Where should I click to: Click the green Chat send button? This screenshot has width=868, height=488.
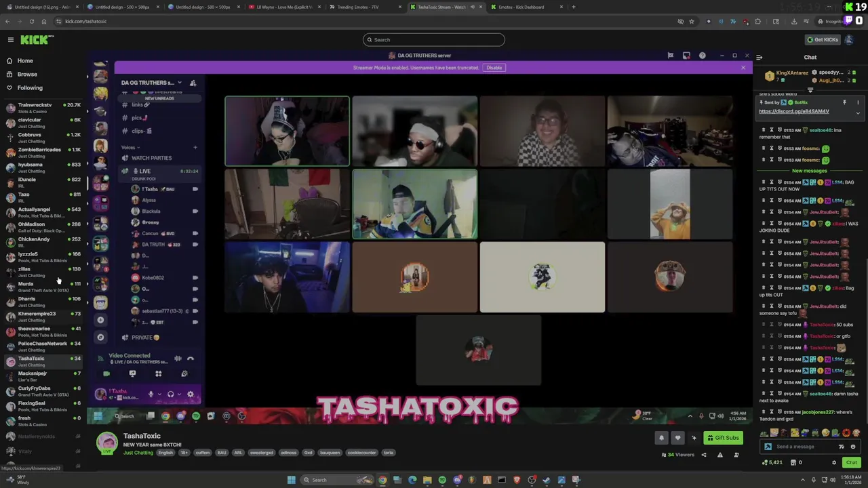851,462
